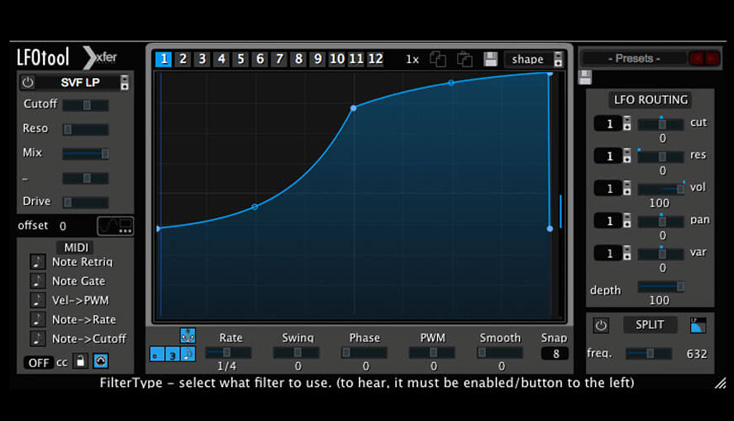
Task: Click the OFF cc selector
Action: [x=38, y=362]
